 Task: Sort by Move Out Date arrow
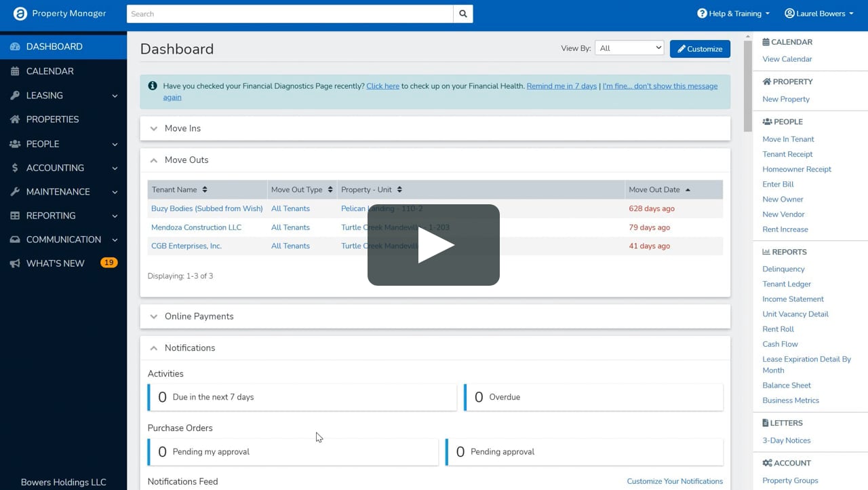click(688, 190)
